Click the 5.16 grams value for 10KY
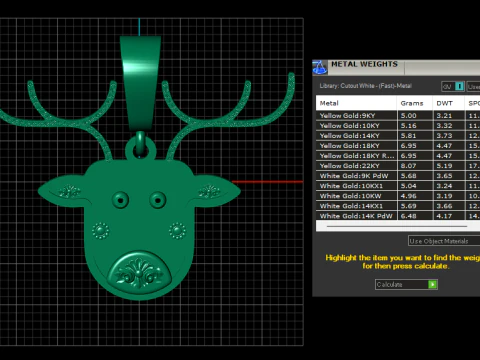This screenshot has width=480, height=360. click(x=408, y=126)
